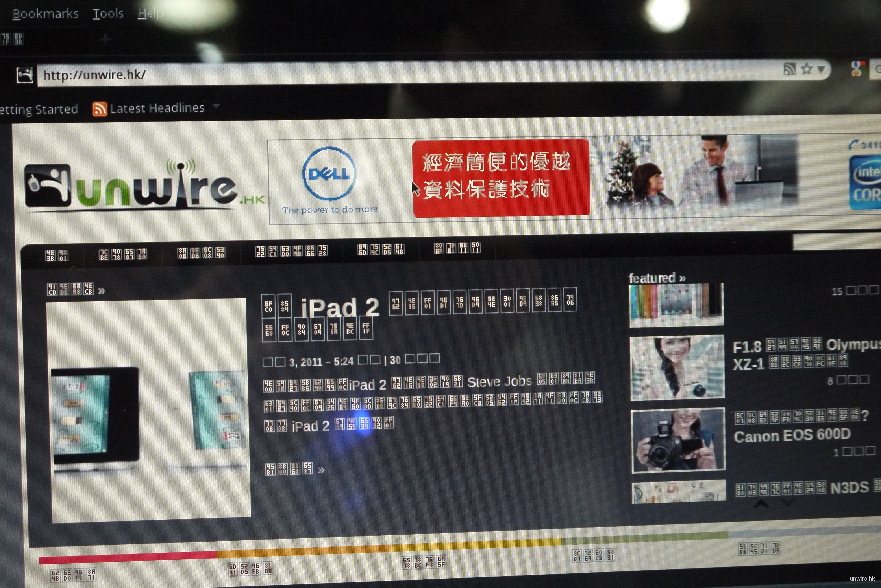Screen dimensions: 881x588
Task: Open the Tools menu
Action: pyautogui.click(x=108, y=13)
